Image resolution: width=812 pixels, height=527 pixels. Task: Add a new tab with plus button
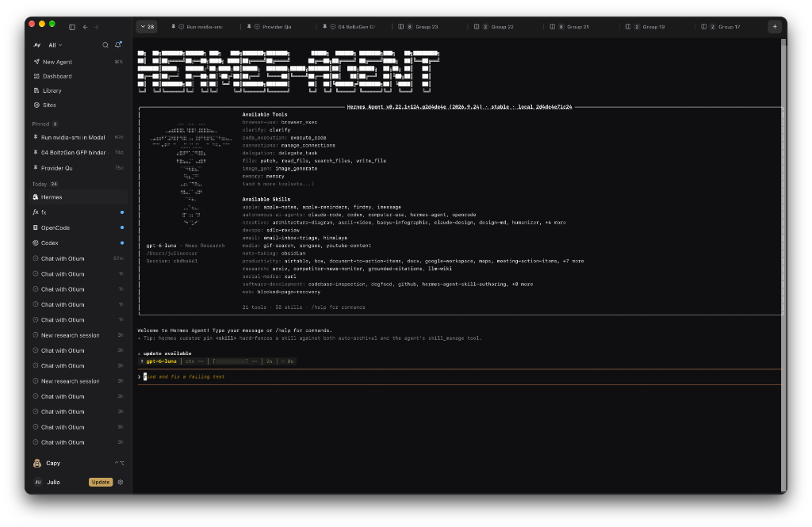pos(775,26)
